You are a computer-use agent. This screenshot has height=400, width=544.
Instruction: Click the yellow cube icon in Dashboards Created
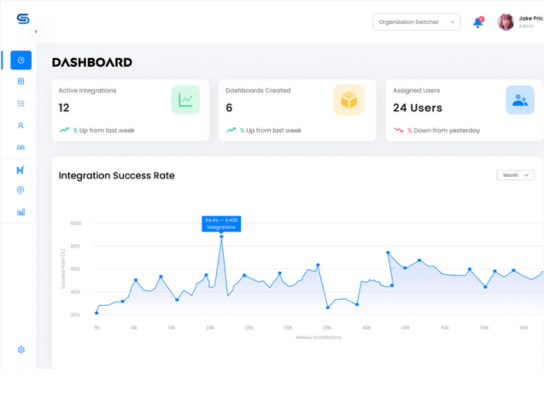pyautogui.click(x=349, y=100)
